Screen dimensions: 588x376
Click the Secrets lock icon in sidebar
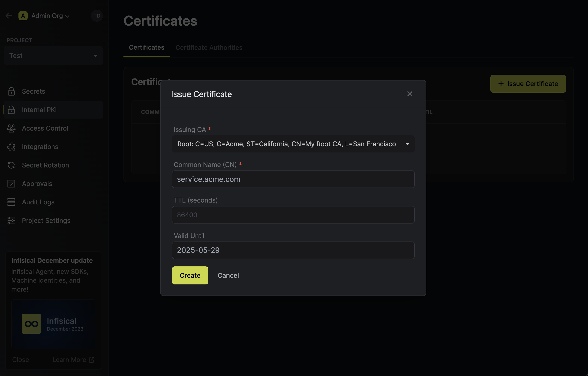point(11,91)
